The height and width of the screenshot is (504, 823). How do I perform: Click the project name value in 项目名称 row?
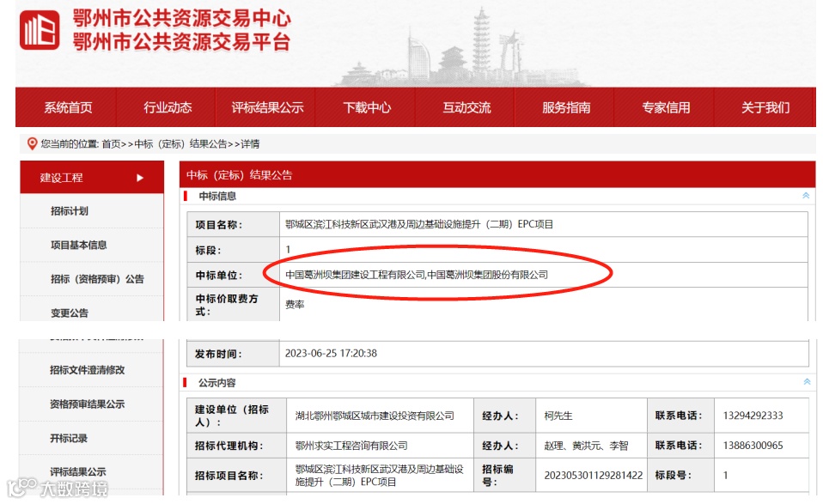coord(419,224)
